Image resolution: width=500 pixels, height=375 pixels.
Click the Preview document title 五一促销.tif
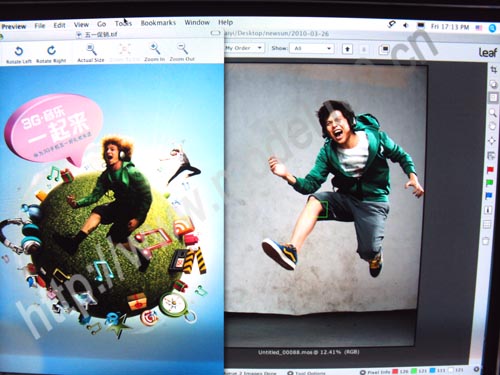[101, 34]
